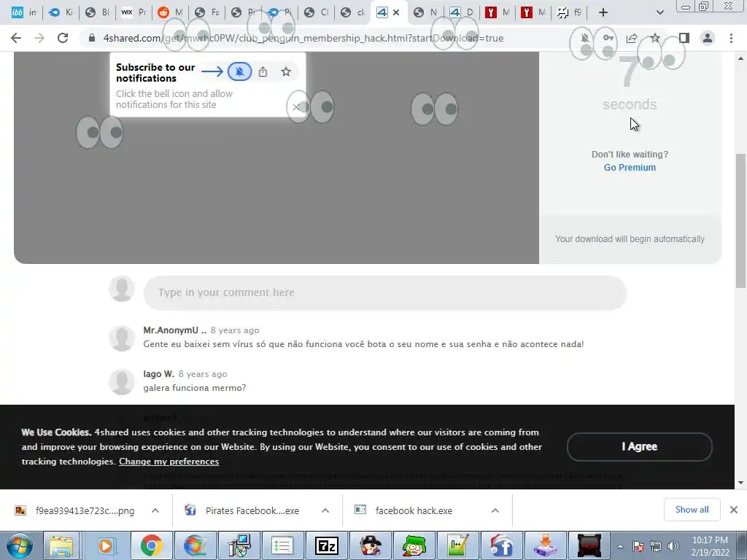Switch to the Reddit tab
747x560 pixels.
[170, 12]
